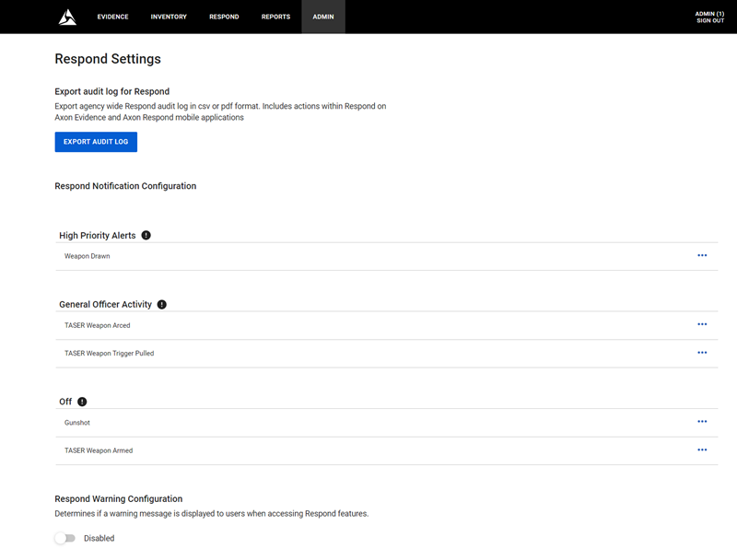Select the TASER Weapon Trigger Pulled text
The width and height of the screenshot is (737, 560).
point(109,354)
